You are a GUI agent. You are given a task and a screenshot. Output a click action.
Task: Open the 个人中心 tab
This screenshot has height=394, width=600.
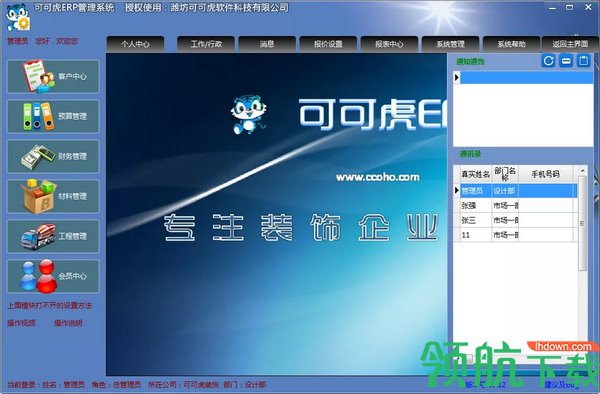coord(135,44)
